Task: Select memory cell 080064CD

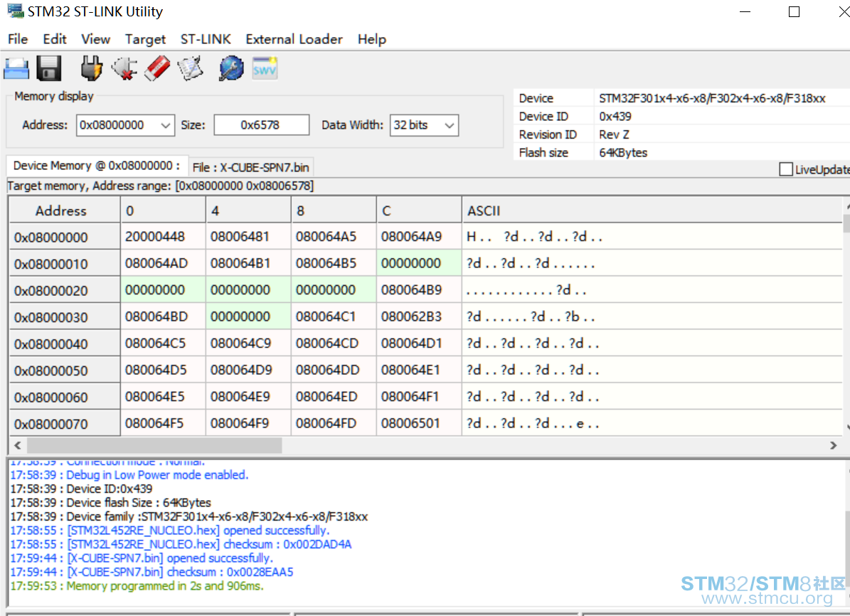Action: click(334, 343)
